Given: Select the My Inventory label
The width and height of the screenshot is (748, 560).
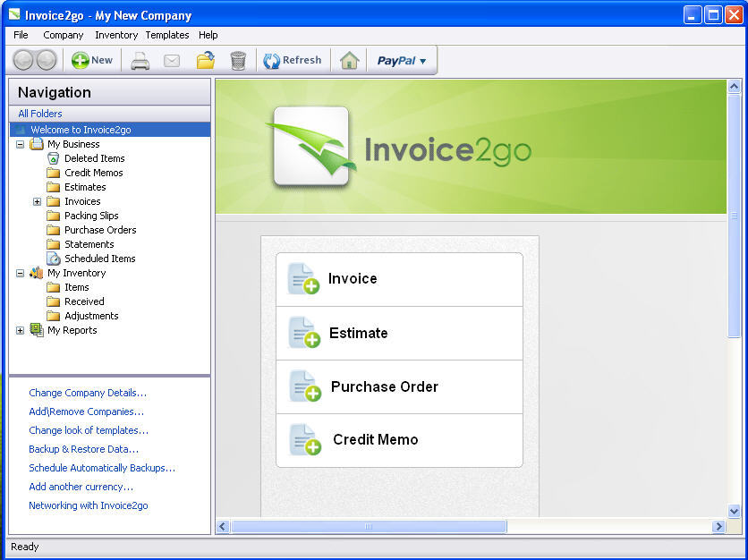Looking at the screenshot, I should click(76, 273).
